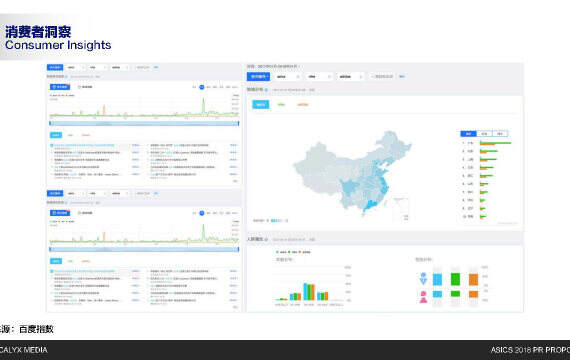
Task: Click the help icon beside the map section heading
Action: tap(266, 90)
